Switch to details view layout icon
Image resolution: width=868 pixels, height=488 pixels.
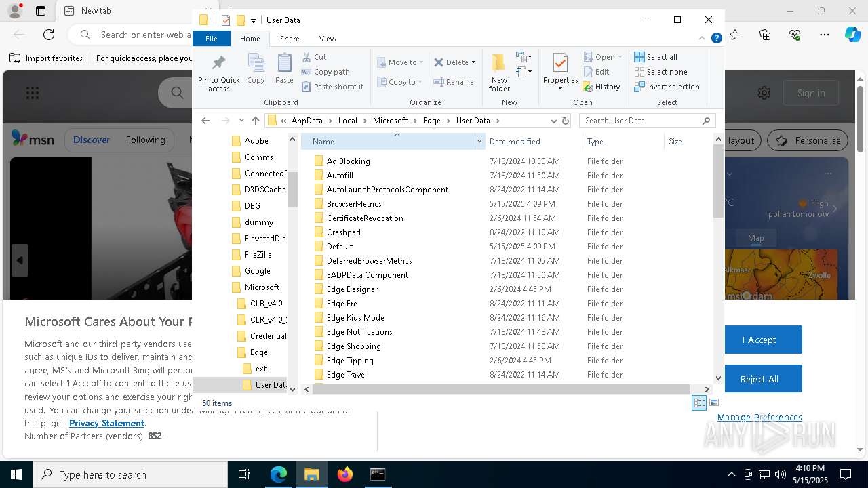(699, 403)
